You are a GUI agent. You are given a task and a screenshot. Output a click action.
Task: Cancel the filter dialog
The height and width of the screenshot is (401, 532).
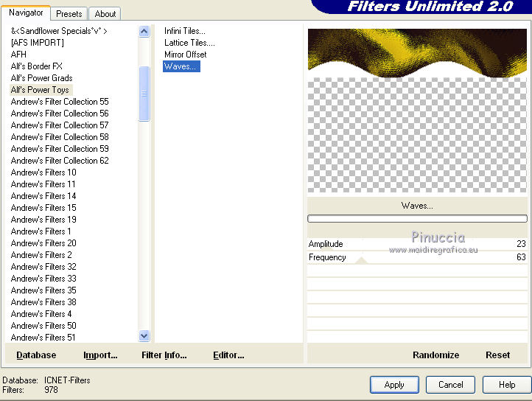pyautogui.click(x=450, y=385)
